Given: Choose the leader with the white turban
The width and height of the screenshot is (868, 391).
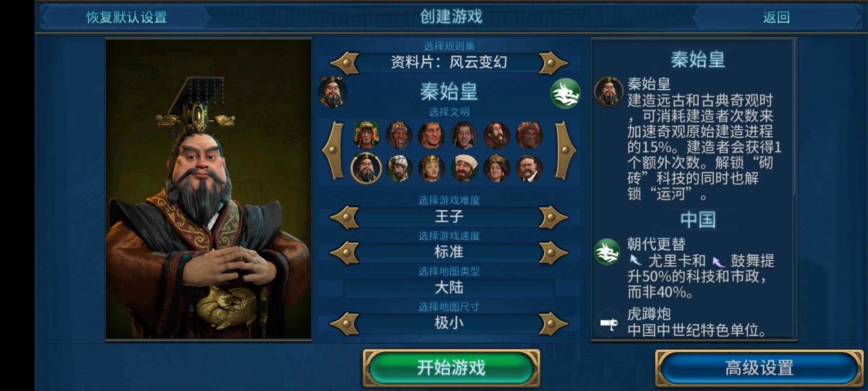Looking at the screenshot, I should coord(464,168).
